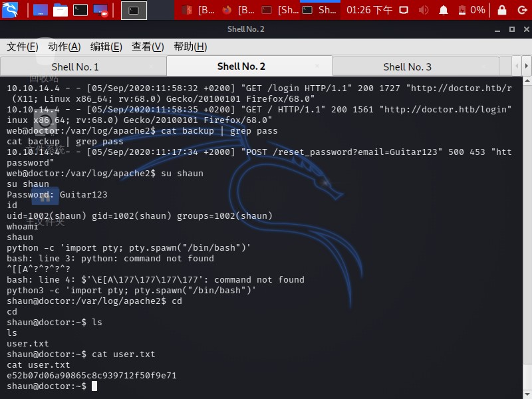This screenshot has height=399, width=532.
Task: Open the 编辑(E) menu
Action: 106,47
